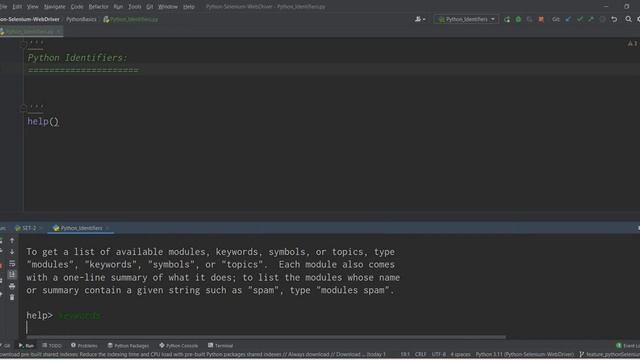Viewport: 640px width, 360px height.
Task: Toggle the Soft-Wrap console icon
Action: point(12,263)
